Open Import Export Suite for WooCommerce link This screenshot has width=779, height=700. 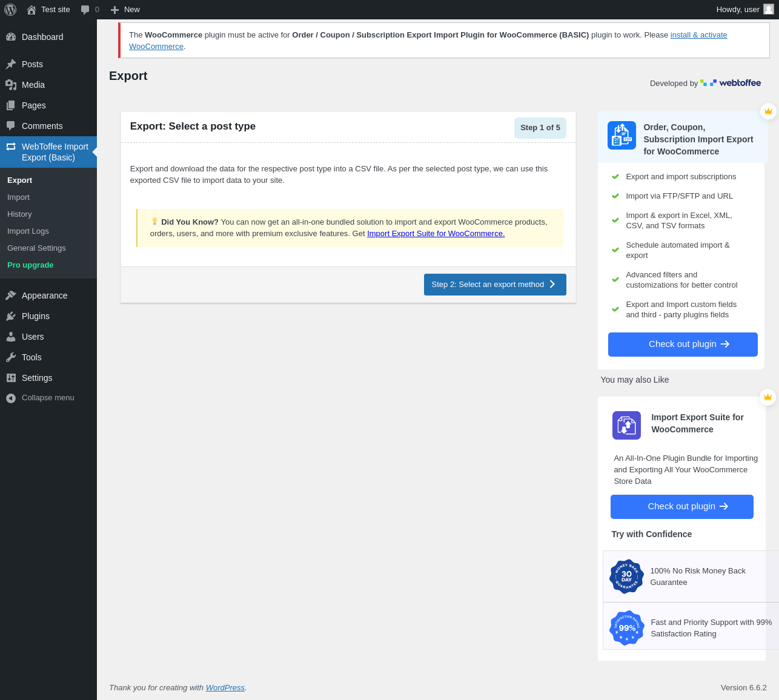pyautogui.click(x=436, y=234)
